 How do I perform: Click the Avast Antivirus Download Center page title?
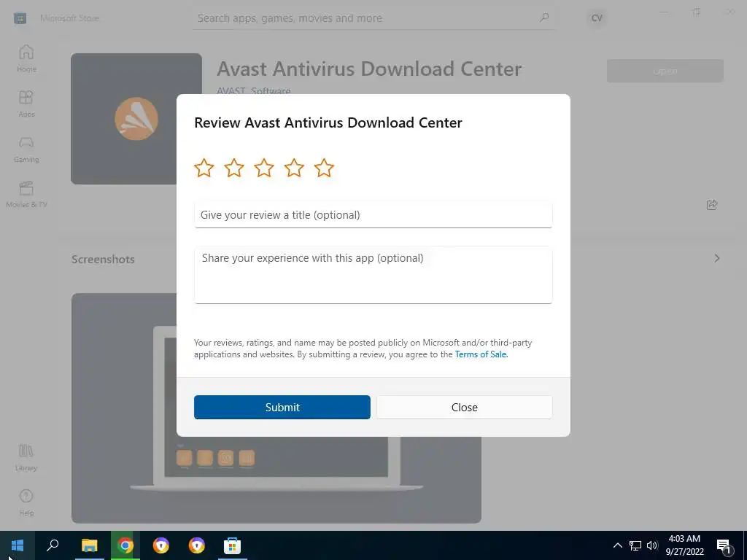click(x=369, y=69)
